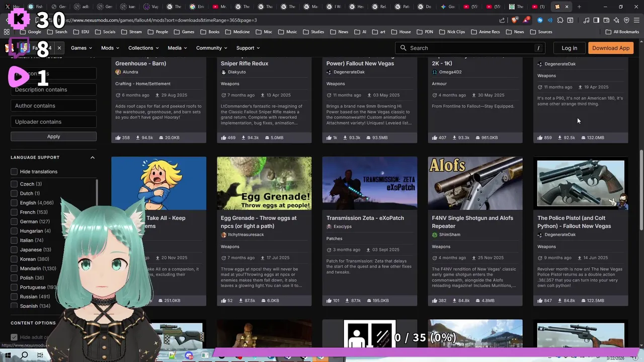Open The Police Pistol mod title link
The image size is (644, 362).
click(574, 222)
